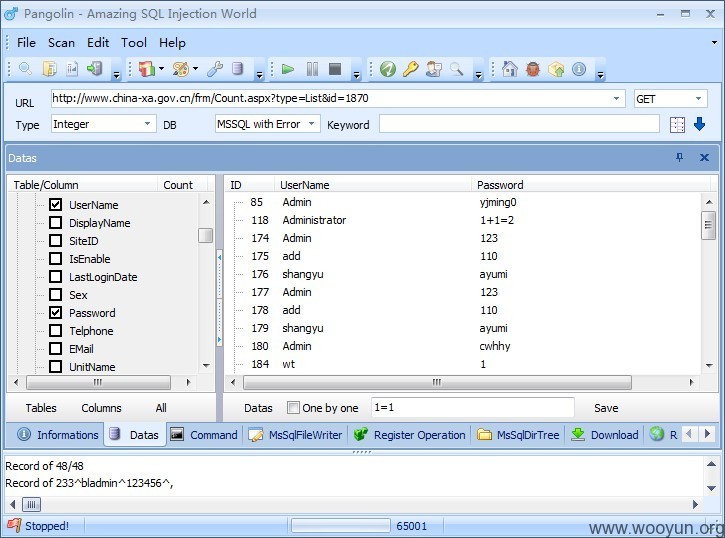Click the documents icon in first toolbar
This screenshot has height=538, width=725.
(x=49, y=69)
